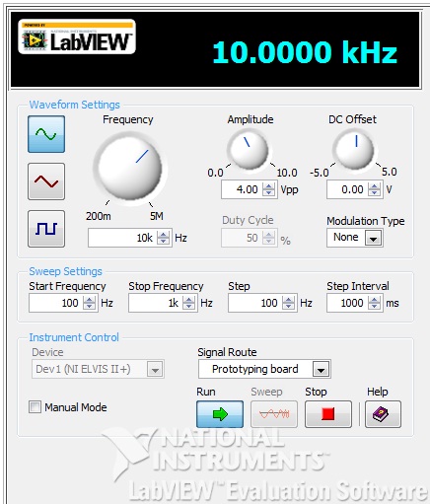Click the Frequency knob
The height and width of the screenshot is (504, 430).
click(x=130, y=169)
